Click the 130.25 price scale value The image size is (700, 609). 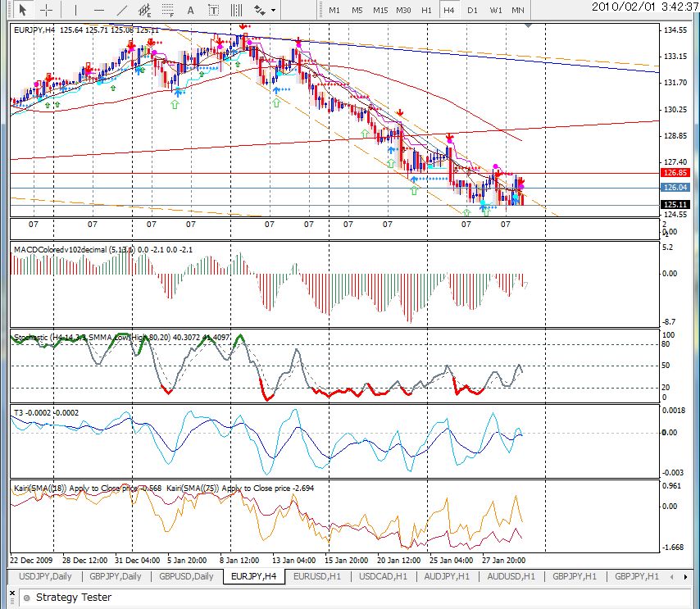coord(675,109)
